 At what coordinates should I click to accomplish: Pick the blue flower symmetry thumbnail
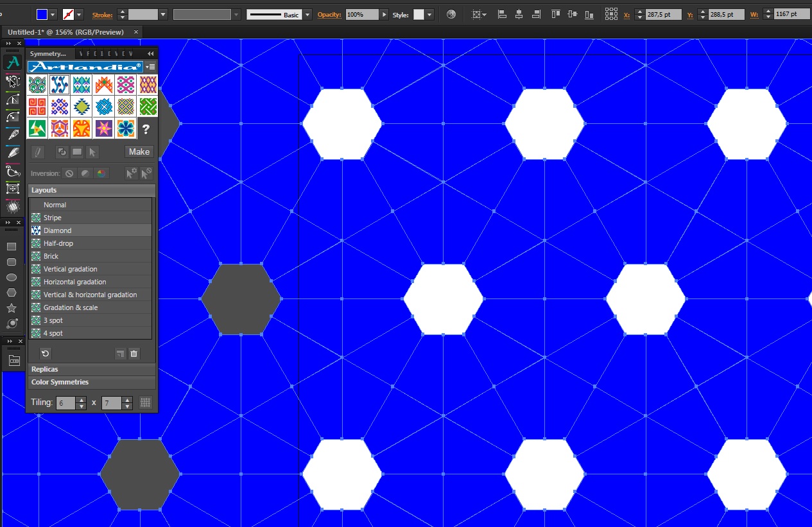(x=125, y=128)
